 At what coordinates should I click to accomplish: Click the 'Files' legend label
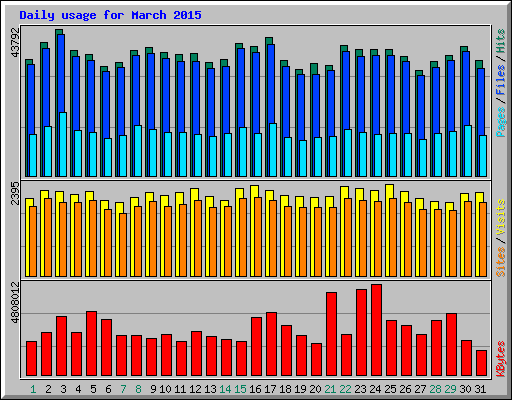(x=500, y=79)
